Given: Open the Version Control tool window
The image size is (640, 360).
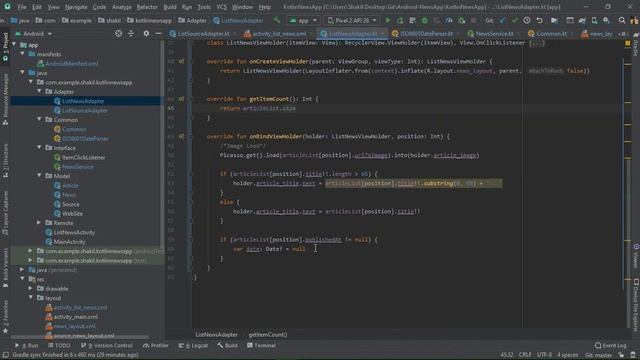Looking at the screenshot, I should (x=107, y=345).
